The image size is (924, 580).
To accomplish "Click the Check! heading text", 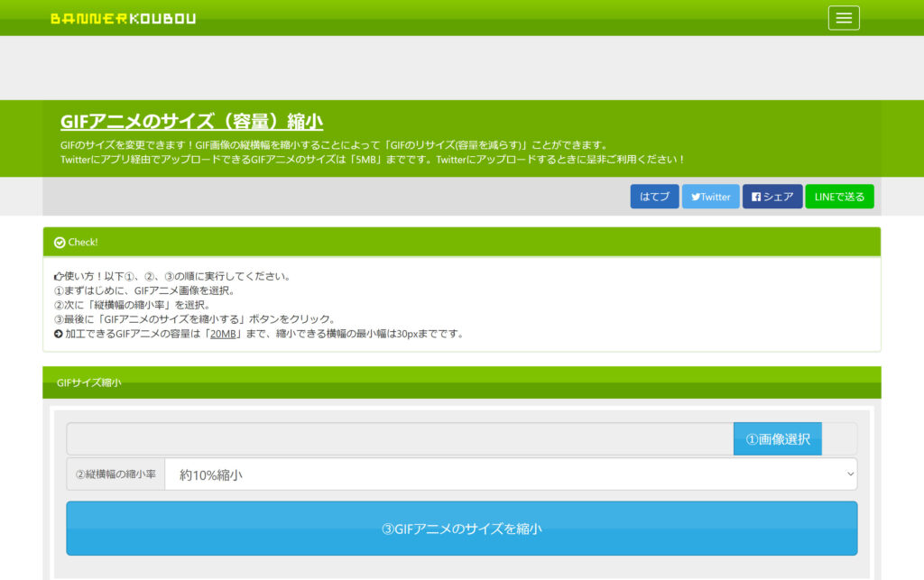I will tap(83, 243).
